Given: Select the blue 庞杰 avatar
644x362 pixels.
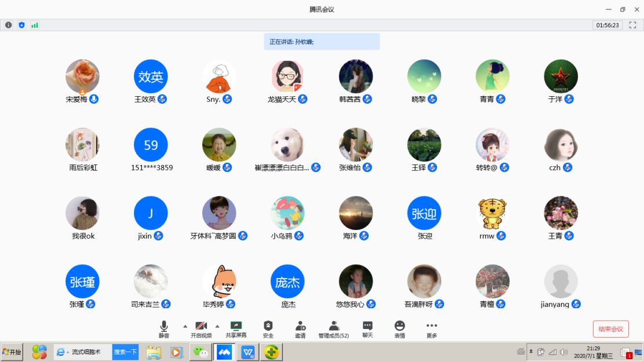Looking at the screenshot, I should [288, 281].
